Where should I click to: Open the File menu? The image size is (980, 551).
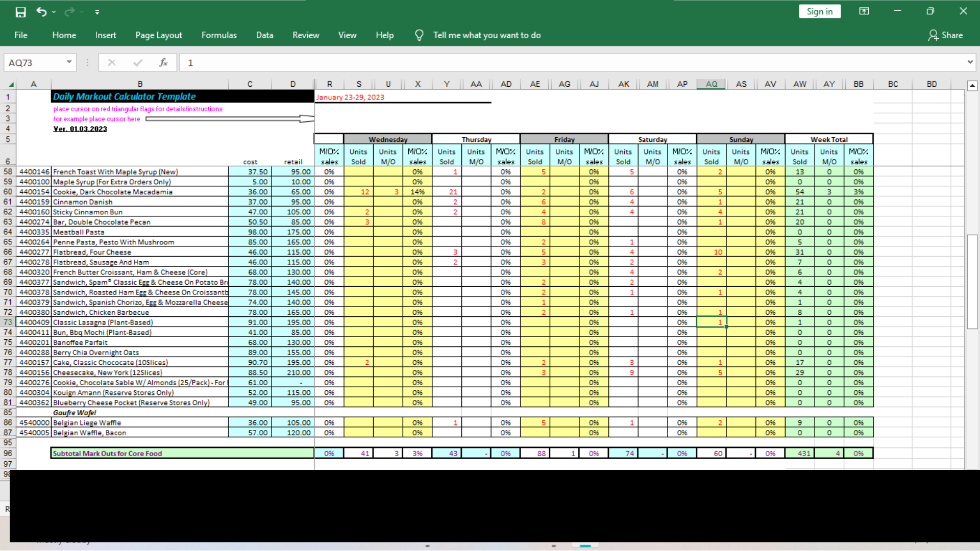(21, 35)
